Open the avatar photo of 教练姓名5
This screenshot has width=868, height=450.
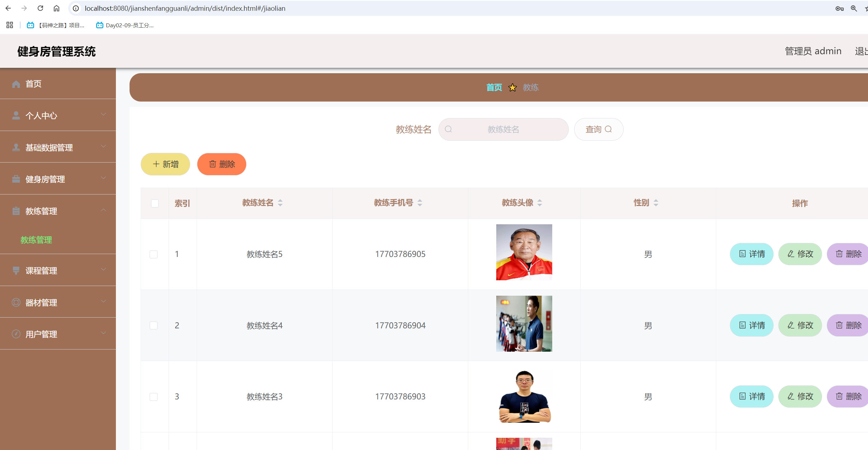tap(524, 252)
